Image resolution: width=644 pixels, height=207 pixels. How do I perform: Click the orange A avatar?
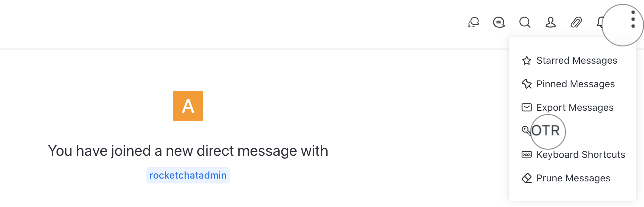(188, 106)
